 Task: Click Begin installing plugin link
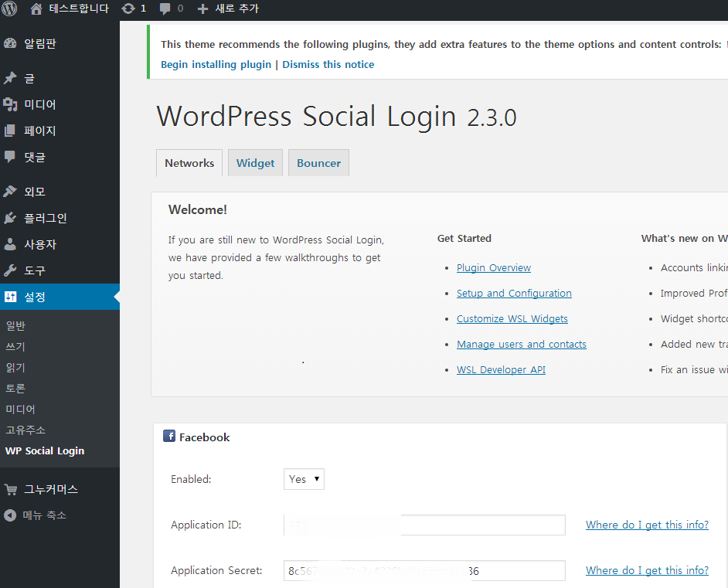216,65
